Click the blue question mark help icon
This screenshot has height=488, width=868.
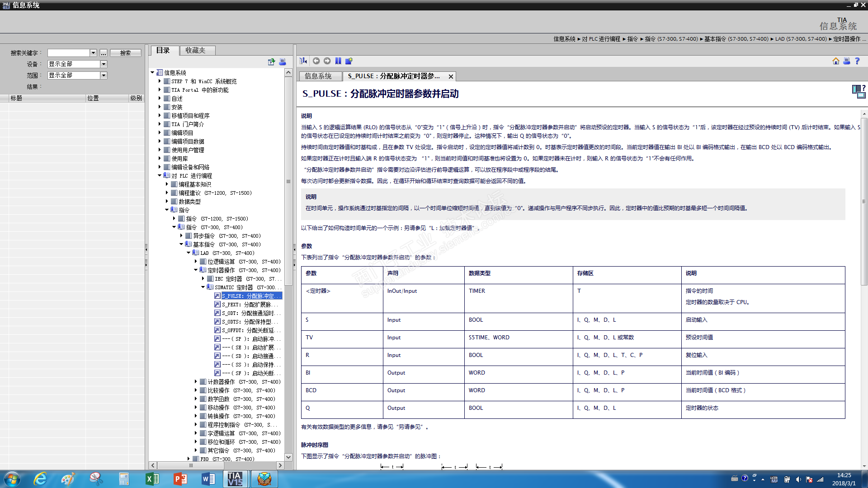pos(857,61)
